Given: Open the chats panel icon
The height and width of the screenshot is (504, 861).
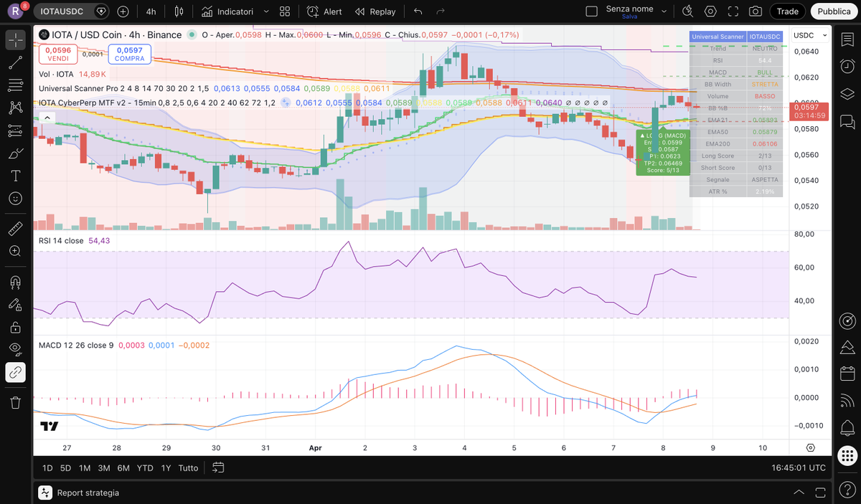Looking at the screenshot, I should point(847,120).
